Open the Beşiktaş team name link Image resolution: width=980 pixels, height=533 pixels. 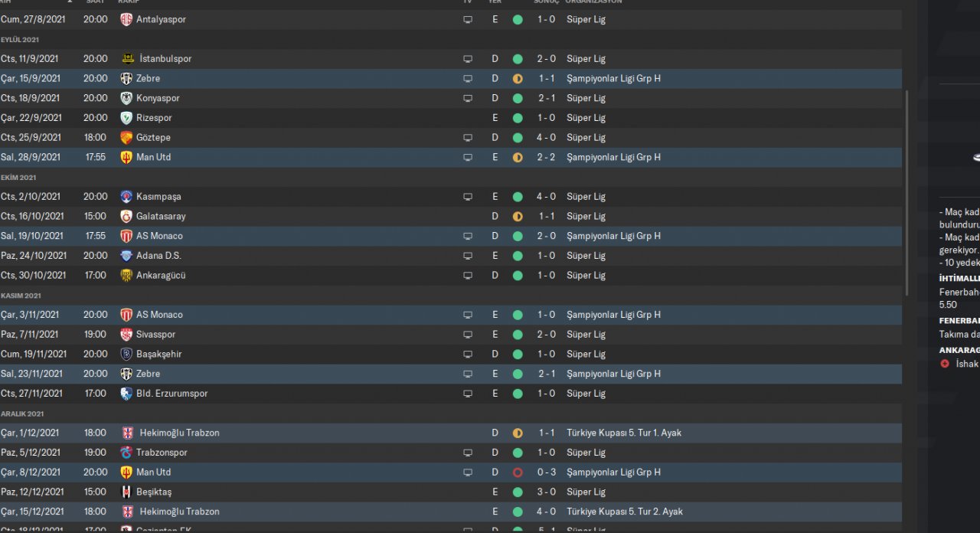click(x=154, y=492)
